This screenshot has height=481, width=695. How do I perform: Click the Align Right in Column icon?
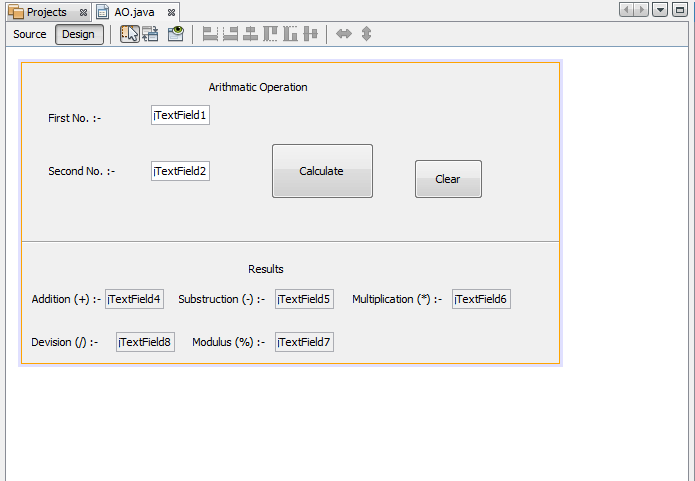(x=230, y=34)
